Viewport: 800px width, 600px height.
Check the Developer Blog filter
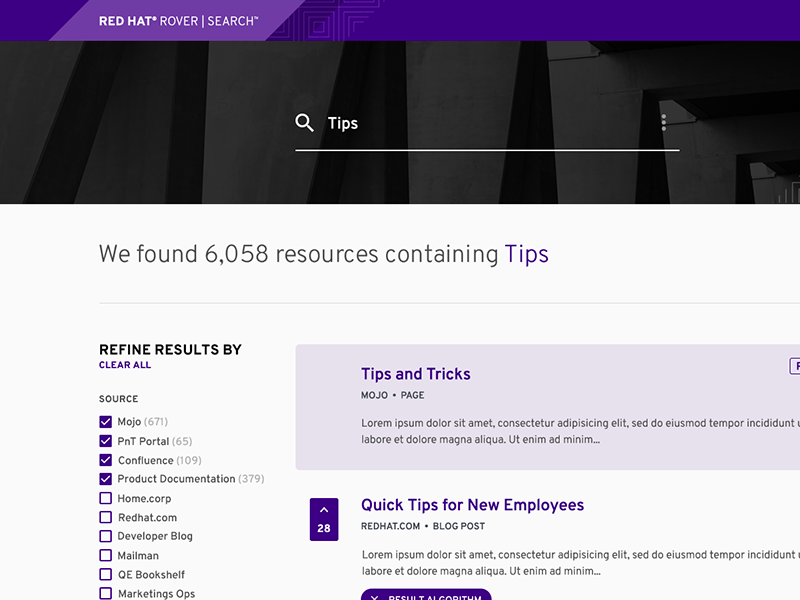pyautogui.click(x=105, y=536)
